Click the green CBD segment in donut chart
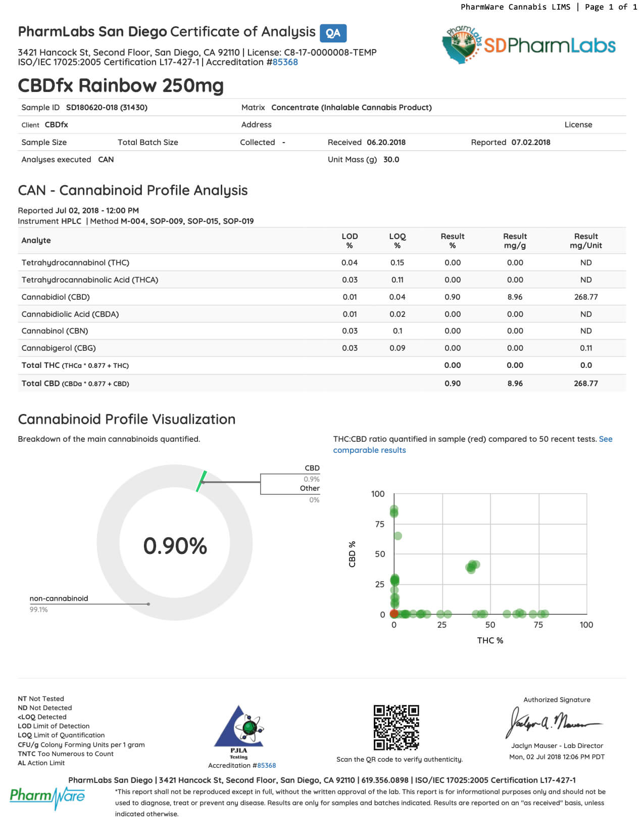 202,481
